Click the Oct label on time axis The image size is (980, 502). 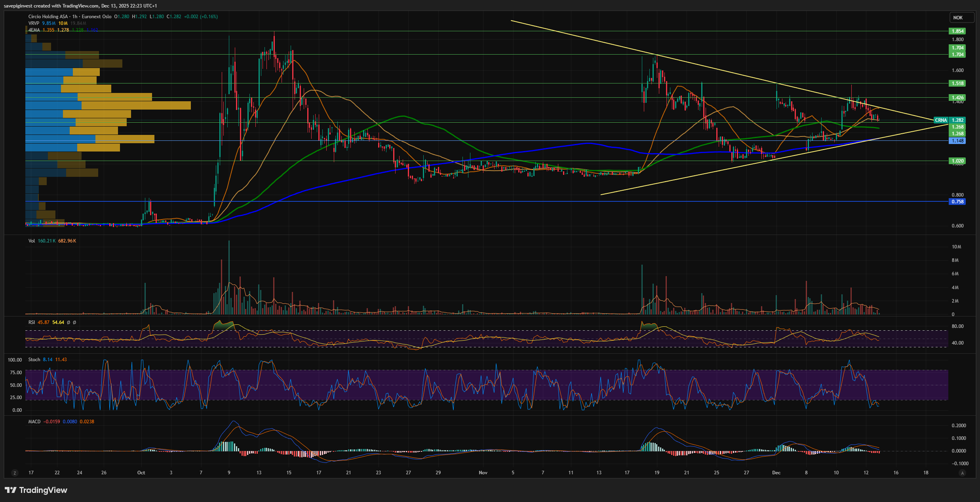click(141, 473)
